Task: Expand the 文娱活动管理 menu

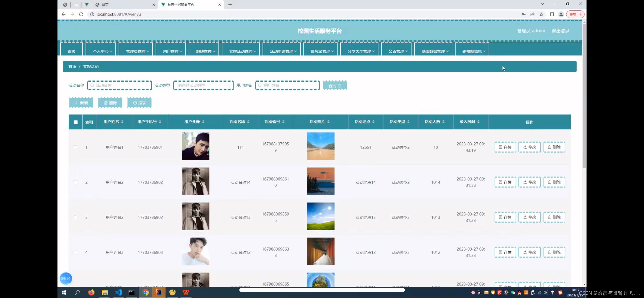Action: 241,49
